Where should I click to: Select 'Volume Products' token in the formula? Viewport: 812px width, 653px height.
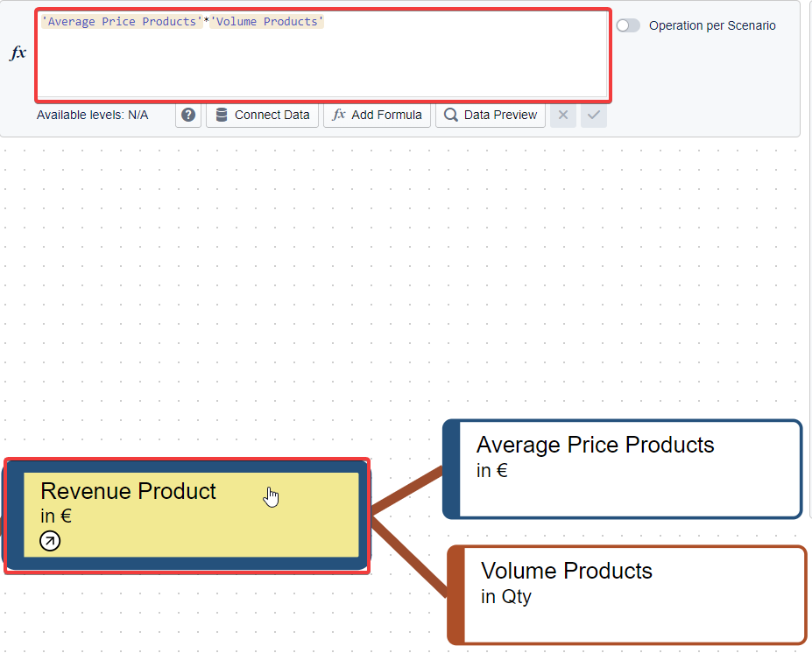coord(267,22)
